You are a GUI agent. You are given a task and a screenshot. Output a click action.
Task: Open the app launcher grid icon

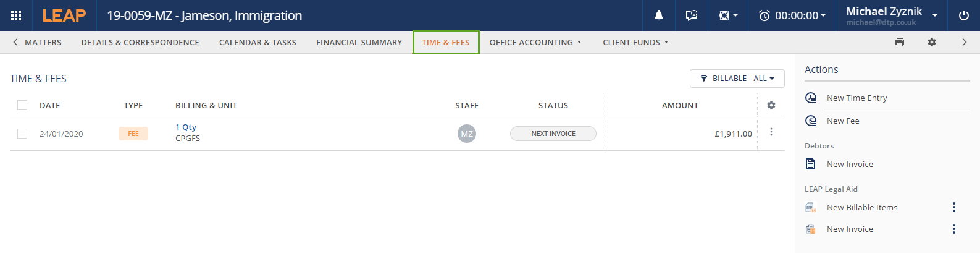coord(16,15)
